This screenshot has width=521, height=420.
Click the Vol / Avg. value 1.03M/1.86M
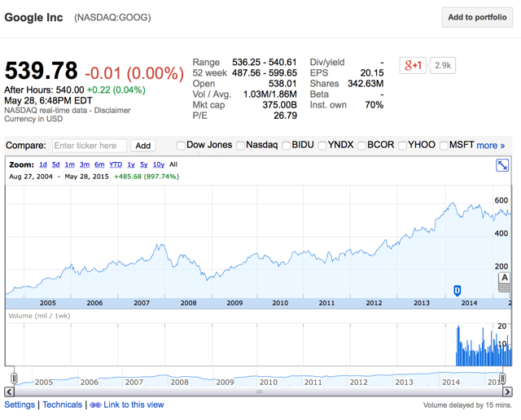tap(269, 94)
